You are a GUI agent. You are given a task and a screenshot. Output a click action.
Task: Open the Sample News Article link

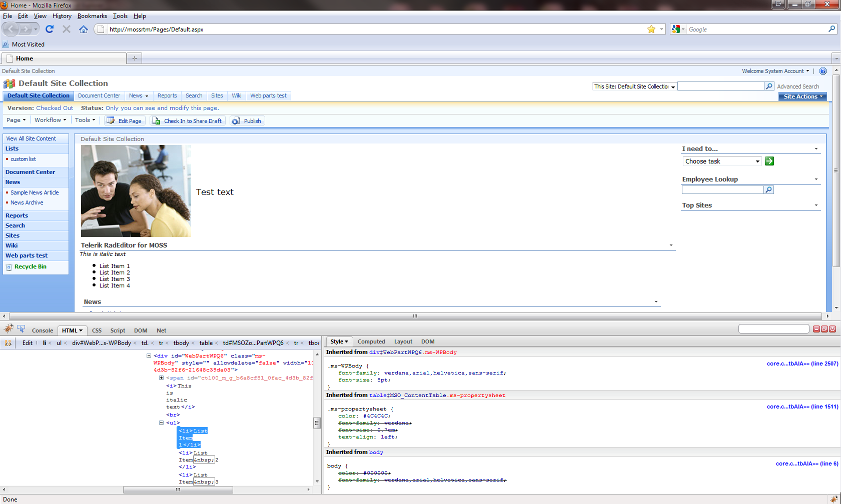[x=35, y=192]
